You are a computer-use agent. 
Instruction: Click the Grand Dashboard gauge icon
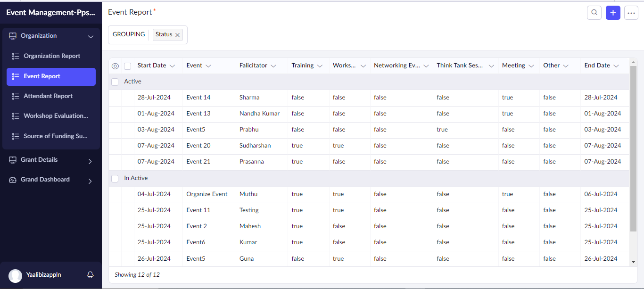(x=13, y=180)
